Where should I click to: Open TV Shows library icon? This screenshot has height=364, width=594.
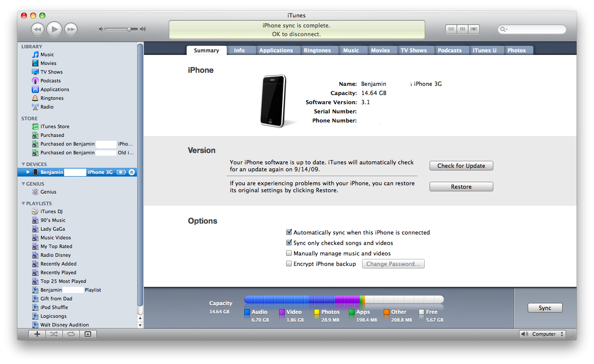coord(35,72)
